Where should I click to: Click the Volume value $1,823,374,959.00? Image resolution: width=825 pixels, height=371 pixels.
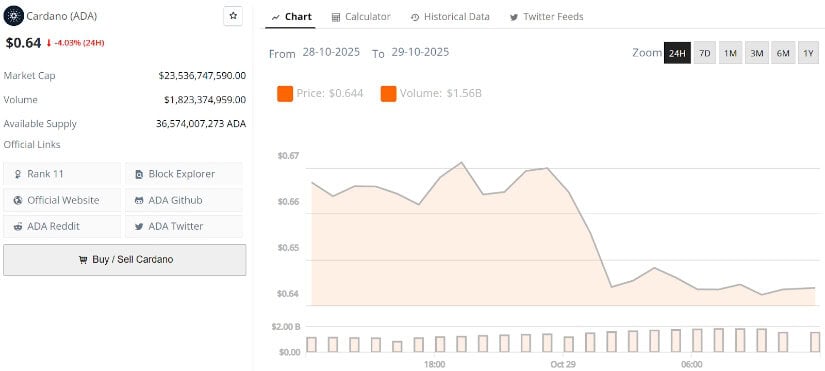(205, 99)
